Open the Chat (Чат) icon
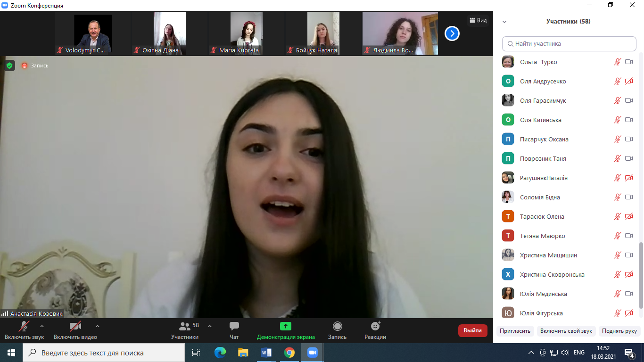The image size is (644, 362). coord(234,327)
